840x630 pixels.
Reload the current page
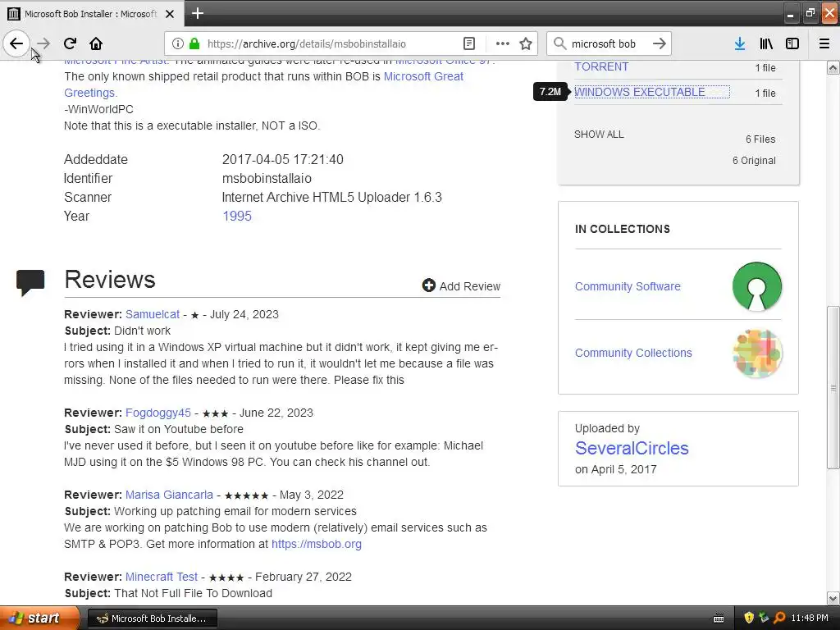(x=70, y=43)
